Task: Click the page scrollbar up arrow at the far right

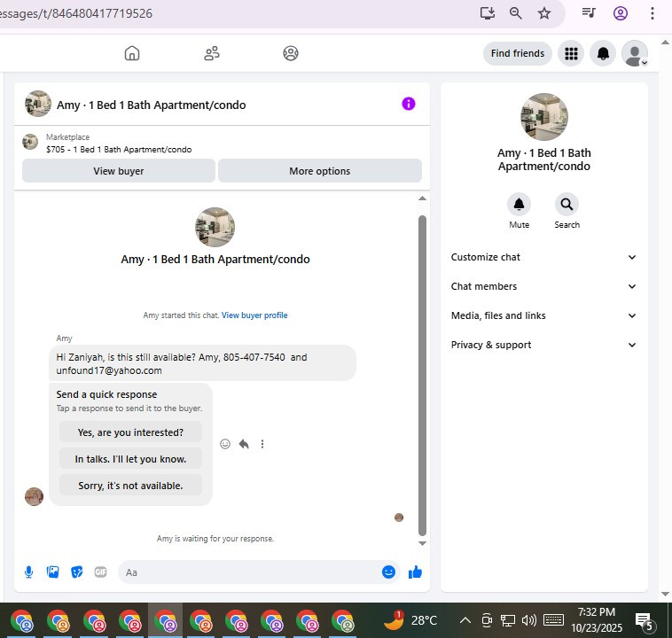Action: [x=665, y=43]
